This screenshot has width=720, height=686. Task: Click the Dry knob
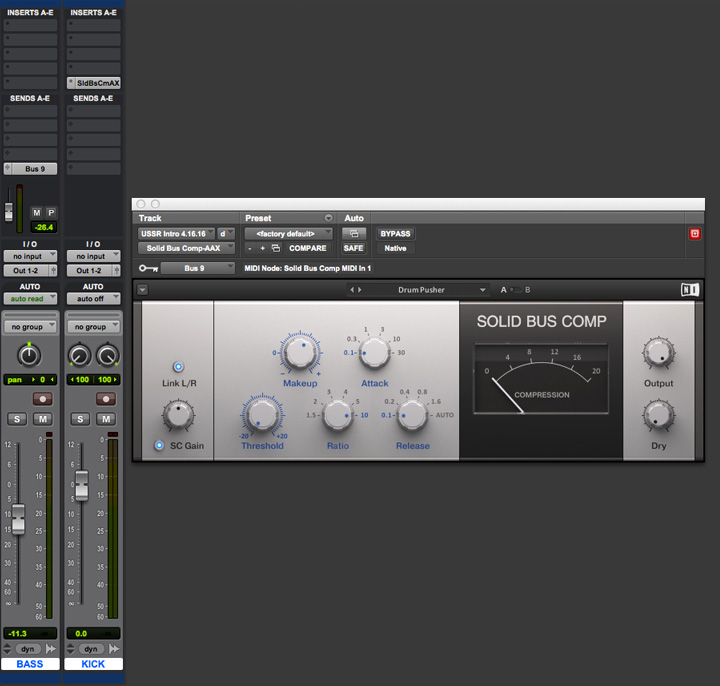click(x=658, y=415)
